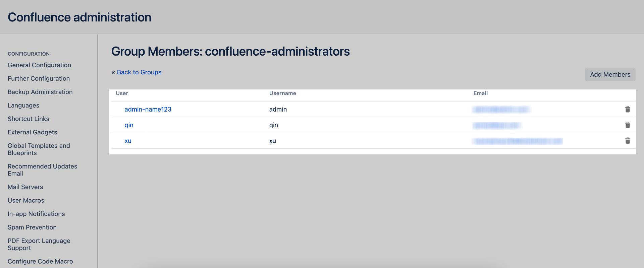Open the Spam Prevention settings

click(32, 227)
